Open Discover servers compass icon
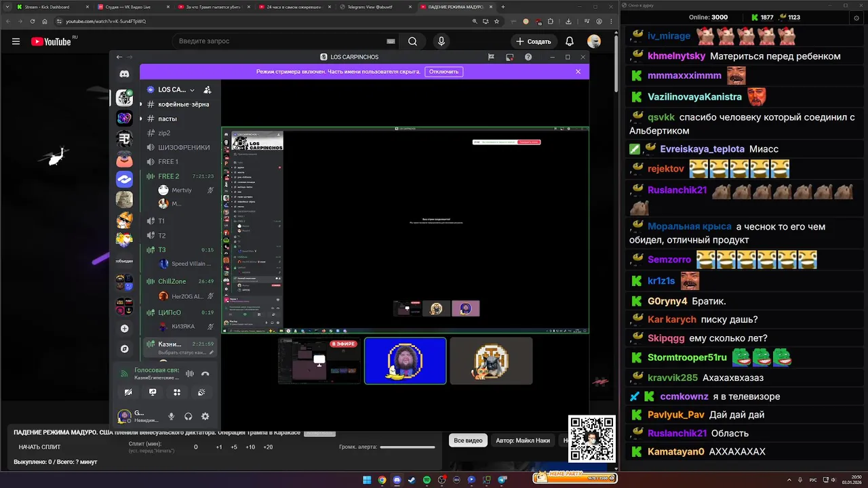The width and height of the screenshot is (868, 488). [124, 349]
